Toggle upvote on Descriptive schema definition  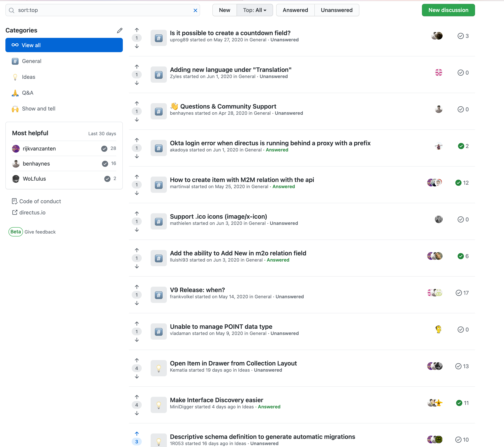[x=137, y=434]
